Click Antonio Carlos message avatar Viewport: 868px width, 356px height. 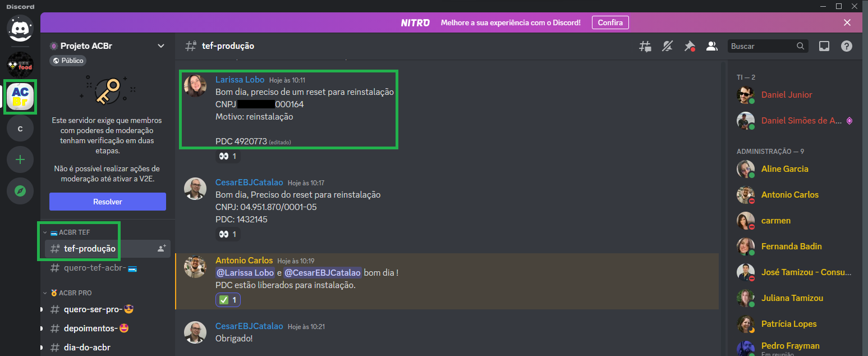[195, 267]
